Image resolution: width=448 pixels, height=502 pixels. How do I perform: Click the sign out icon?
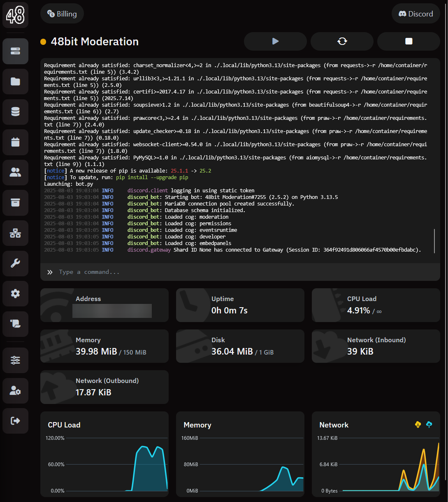(x=16, y=421)
